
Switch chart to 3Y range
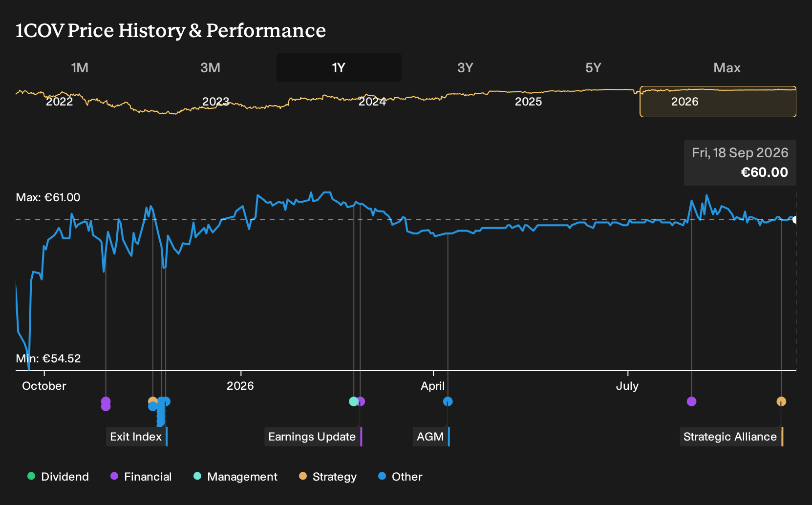[465, 68]
